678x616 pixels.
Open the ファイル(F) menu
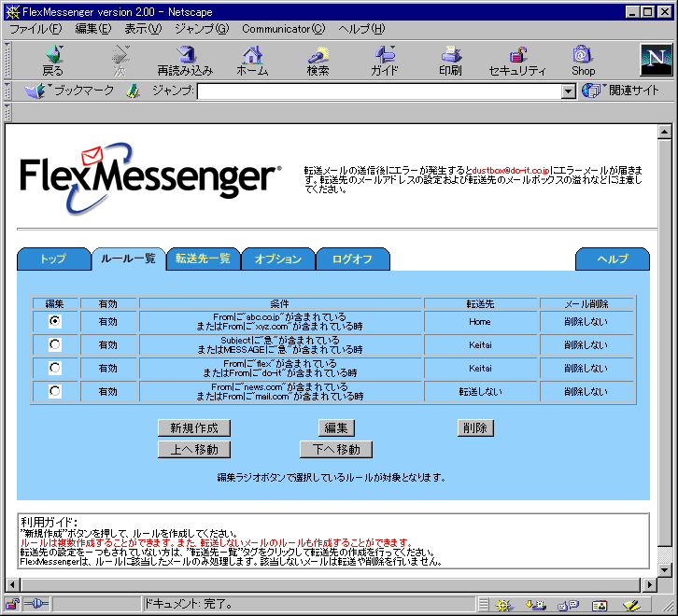tap(35, 29)
